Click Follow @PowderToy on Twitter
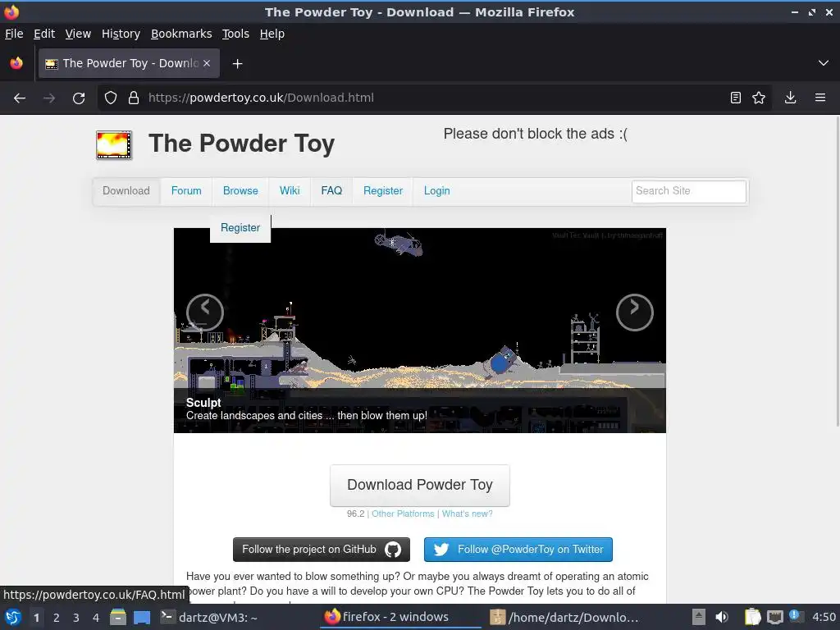Screen dimensions: 840x630 coord(518,550)
